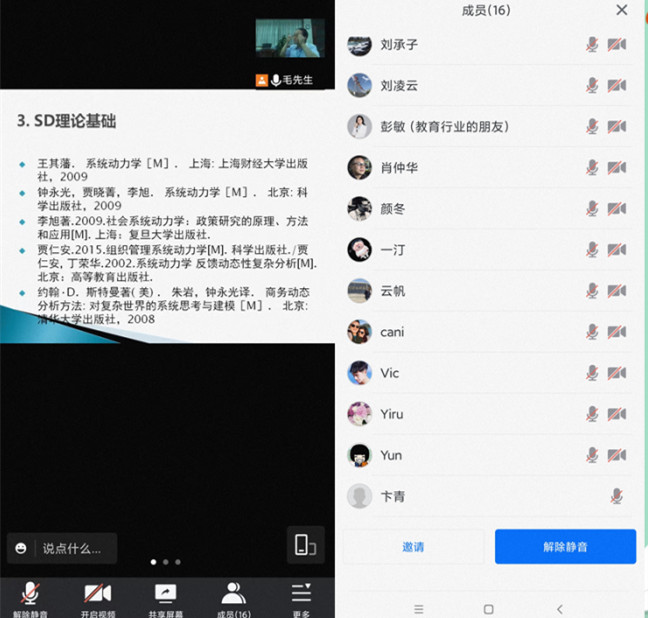Turn on video with the camera icon
The height and width of the screenshot is (618, 648).
(97, 594)
